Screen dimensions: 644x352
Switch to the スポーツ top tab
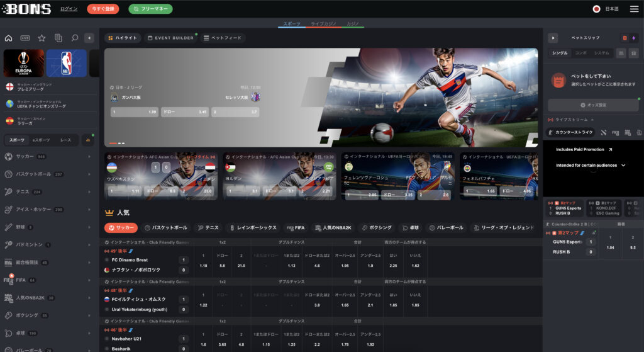292,23
